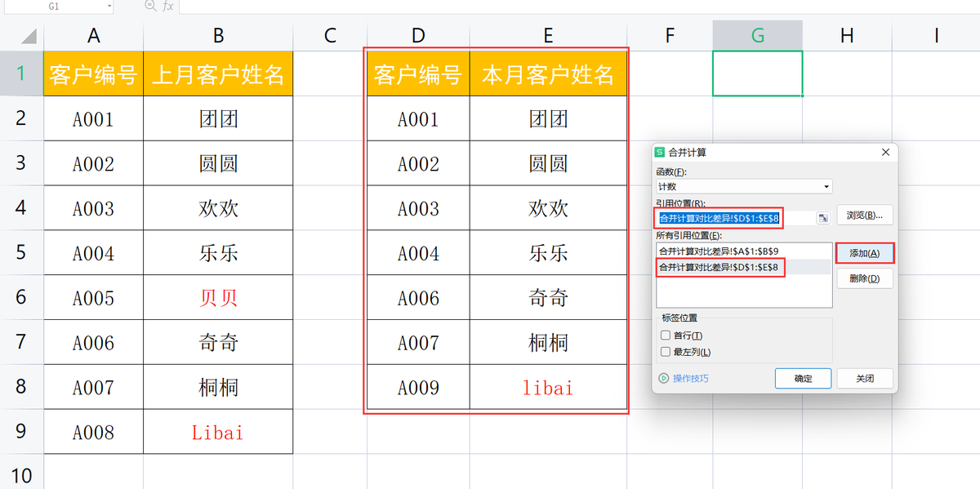Click cell A003 in column D

click(418, 208)
